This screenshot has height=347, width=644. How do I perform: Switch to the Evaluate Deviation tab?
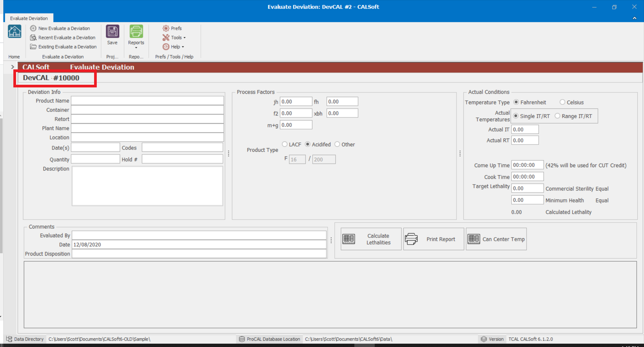(x=29, y=18)
